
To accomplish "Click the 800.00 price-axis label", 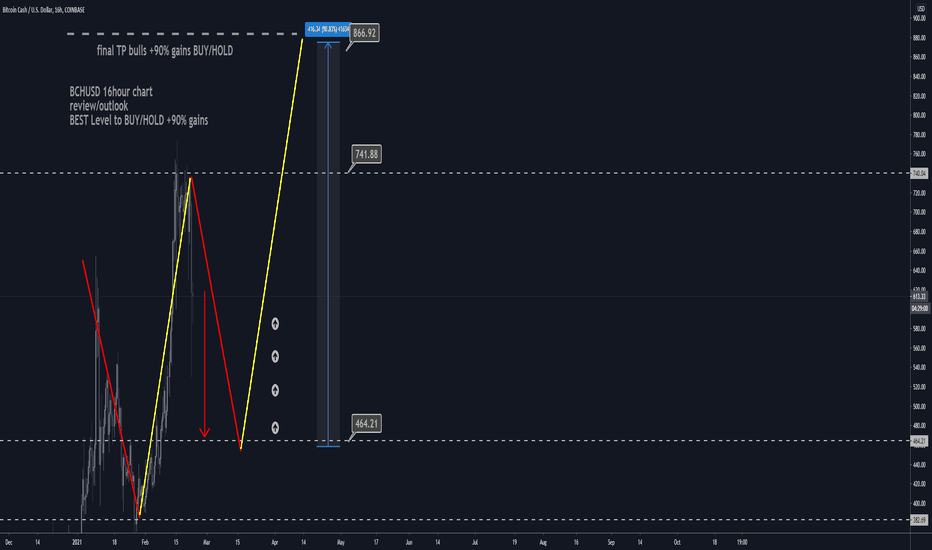I will pyautogui.click(x=919, y=115).
